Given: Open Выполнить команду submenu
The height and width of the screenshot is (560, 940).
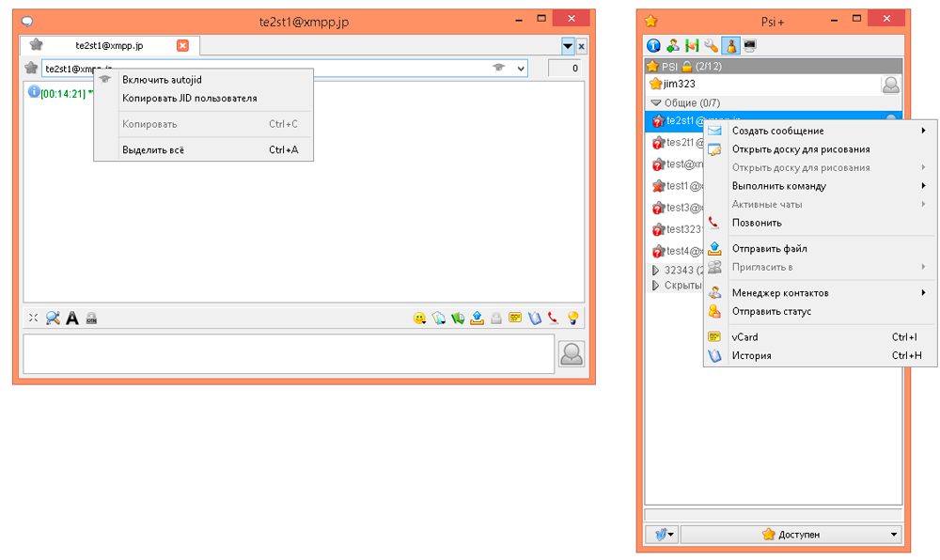Looking at the screenshot, I should (820, 186).
